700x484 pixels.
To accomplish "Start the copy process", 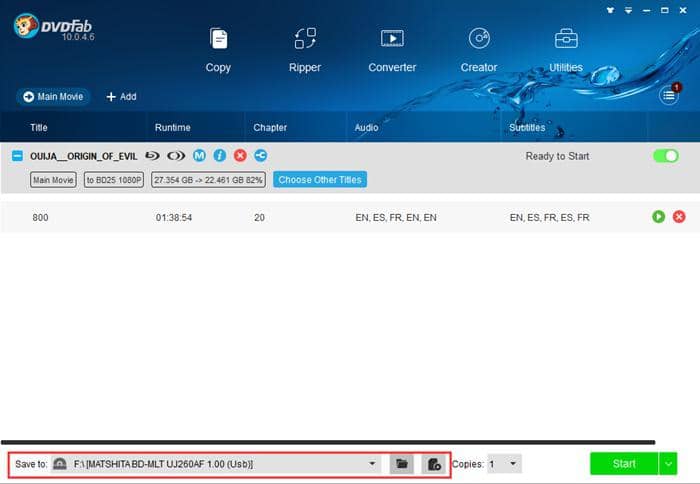I will click(x=624, y=463).
